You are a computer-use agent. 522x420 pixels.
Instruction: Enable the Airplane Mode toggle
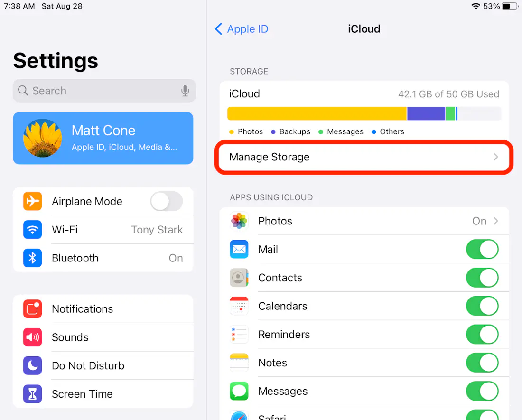point(167,201)
